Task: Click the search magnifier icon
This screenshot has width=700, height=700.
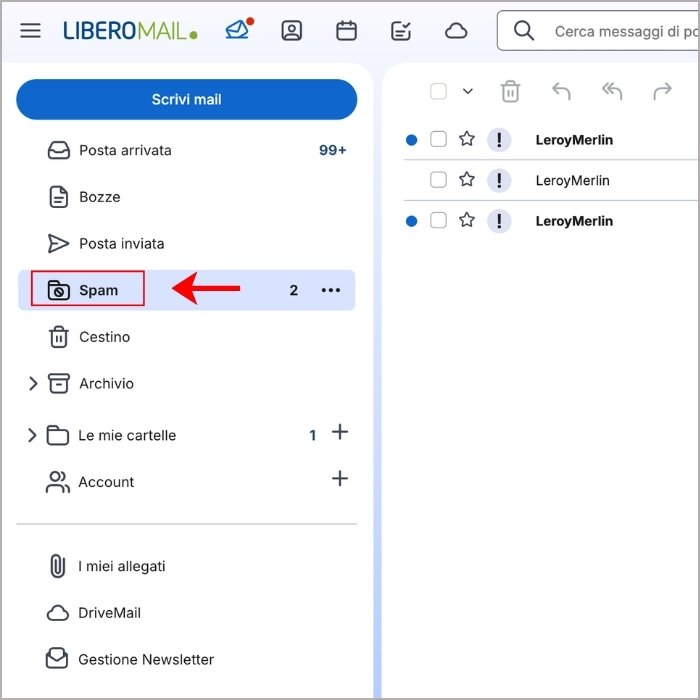Action: click(x=524, y=31)
